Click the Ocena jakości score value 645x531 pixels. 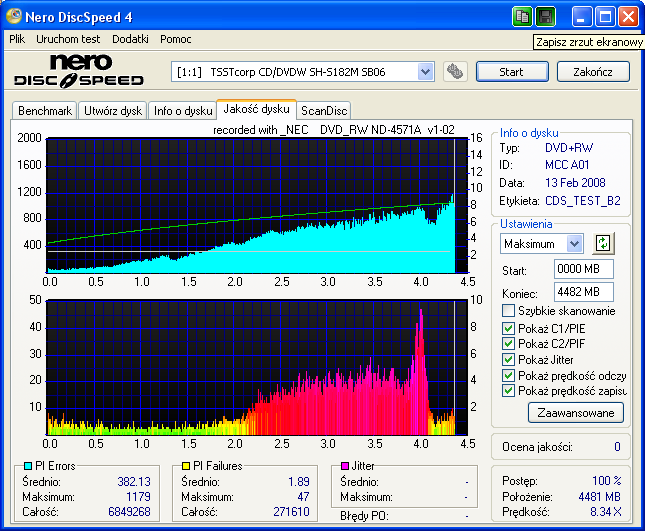pyautogui.click(x=617, y=447)
